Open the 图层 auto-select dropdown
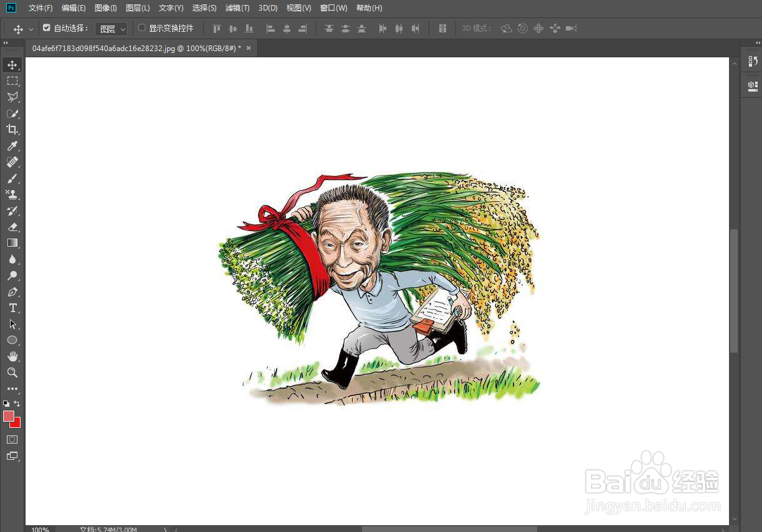The height and width of the screenshot is (532, 762). pos(112,29)
